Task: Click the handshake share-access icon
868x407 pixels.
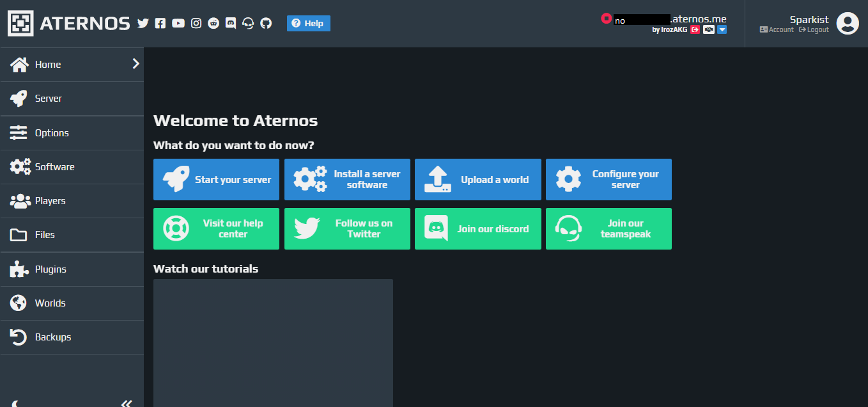Action: 709,29
